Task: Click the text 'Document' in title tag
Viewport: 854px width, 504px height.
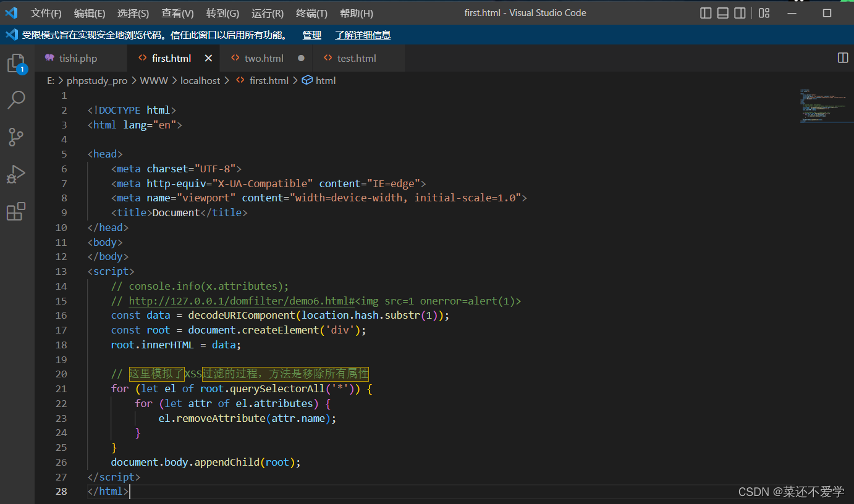Action: (176, 212)
